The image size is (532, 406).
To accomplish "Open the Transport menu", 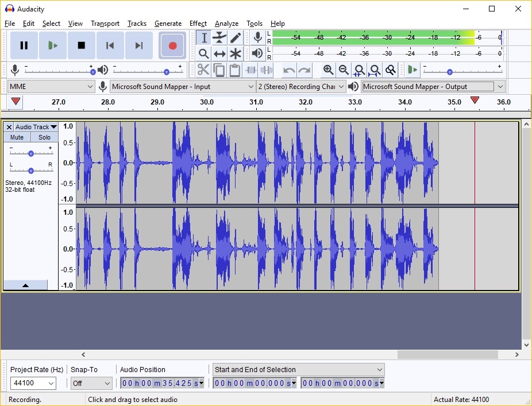I will pyautogui.click(x=105, y=24).
